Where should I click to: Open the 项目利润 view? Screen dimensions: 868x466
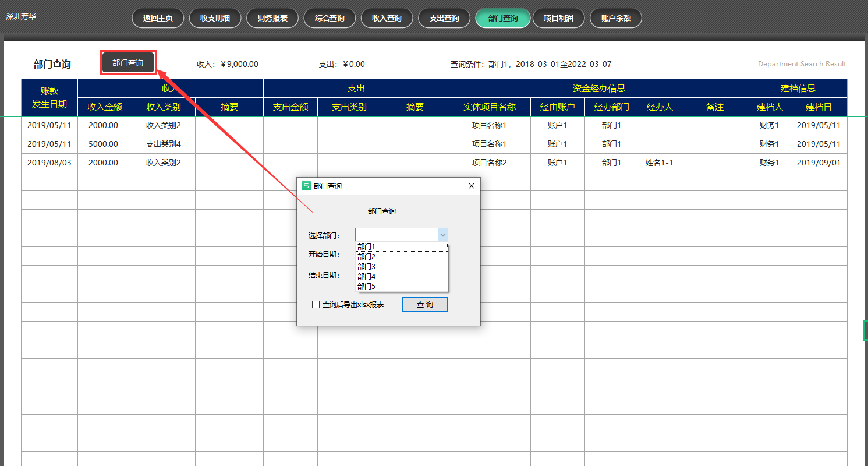[558, 18]
